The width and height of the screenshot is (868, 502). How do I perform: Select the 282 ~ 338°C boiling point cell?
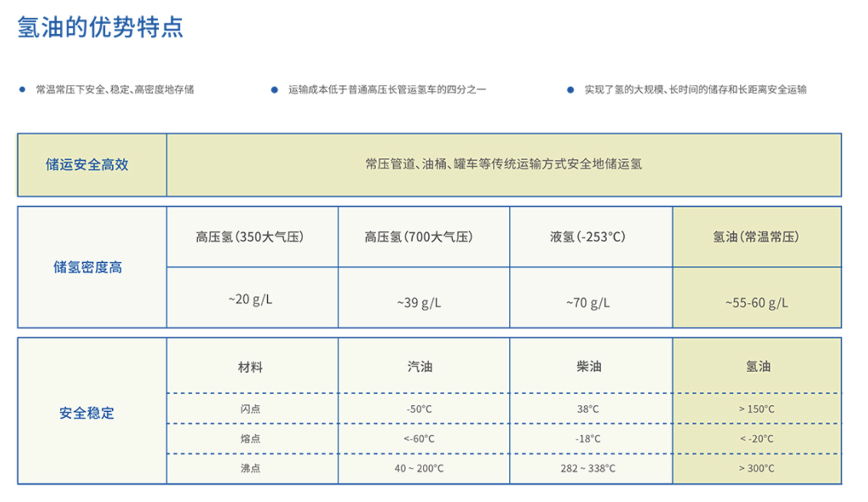(x=587, y=468)
